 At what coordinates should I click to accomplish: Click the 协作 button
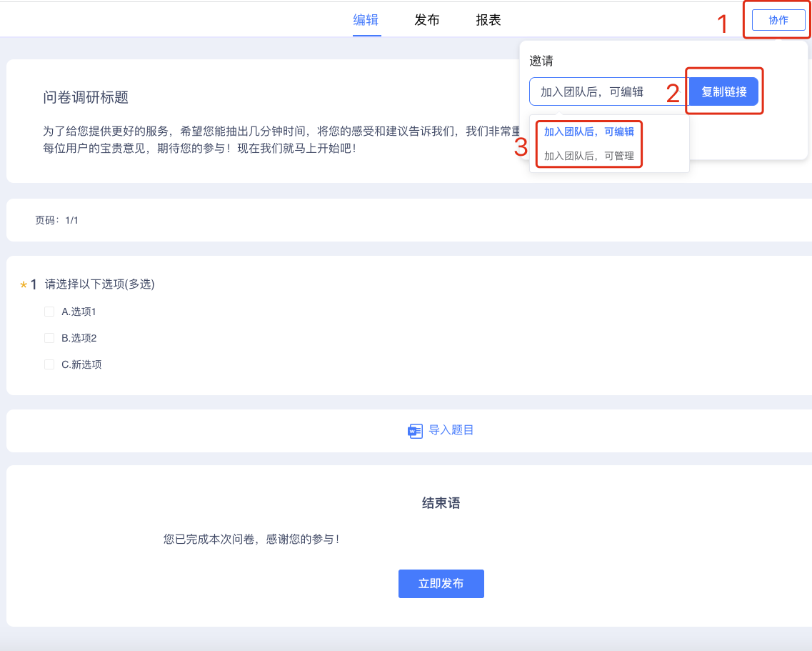pos(778,20)
